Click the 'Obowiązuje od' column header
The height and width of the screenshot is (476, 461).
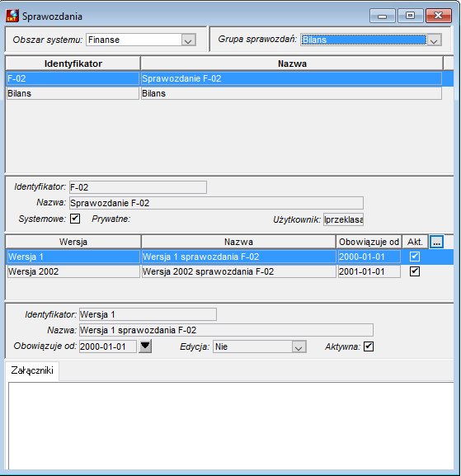point(369,242)
